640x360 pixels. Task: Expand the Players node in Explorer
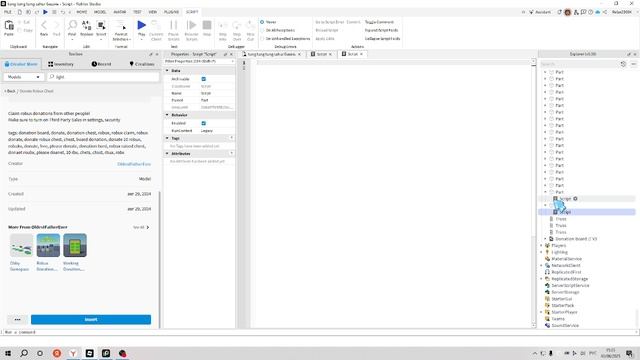(x=542, y=245)
